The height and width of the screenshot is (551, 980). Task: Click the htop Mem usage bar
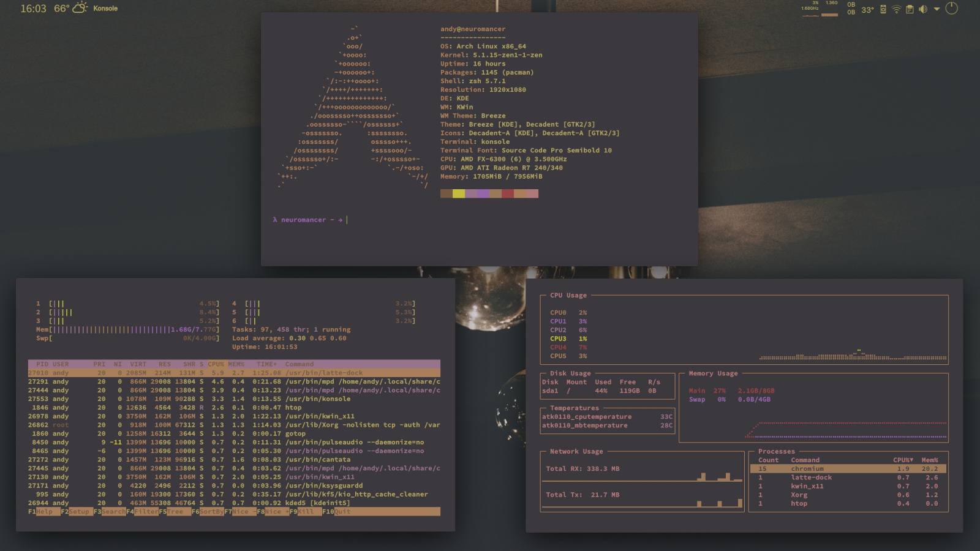pyautogui.click(x=127, y=329)
